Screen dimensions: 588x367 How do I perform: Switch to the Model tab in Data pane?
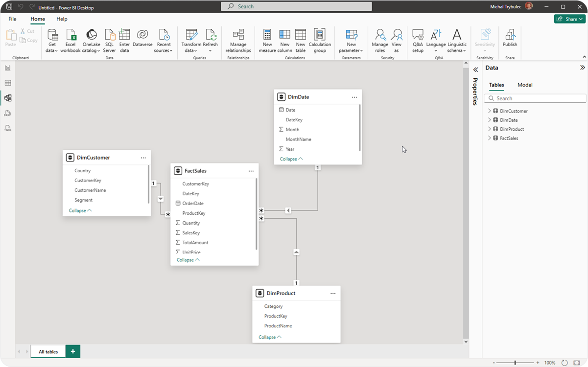pos(524,85)
